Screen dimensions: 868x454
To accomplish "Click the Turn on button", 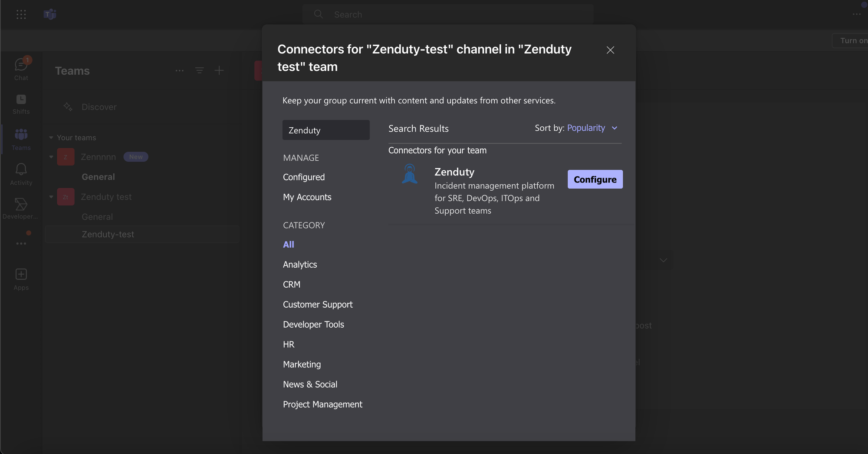I will point(851,40).
